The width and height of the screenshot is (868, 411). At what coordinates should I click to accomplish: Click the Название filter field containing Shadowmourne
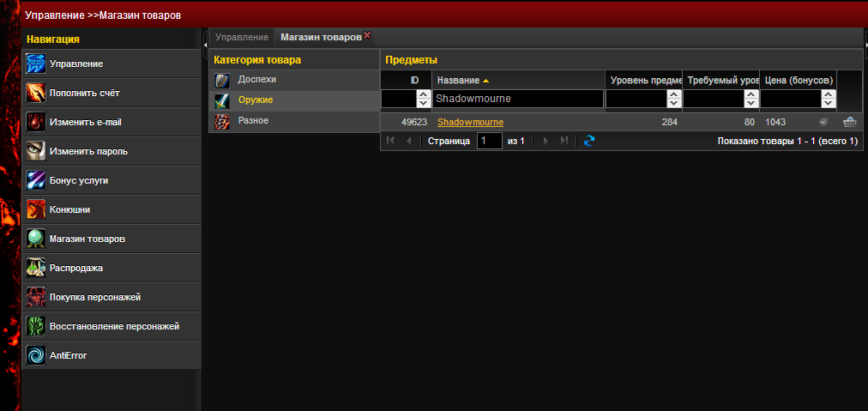518,100
